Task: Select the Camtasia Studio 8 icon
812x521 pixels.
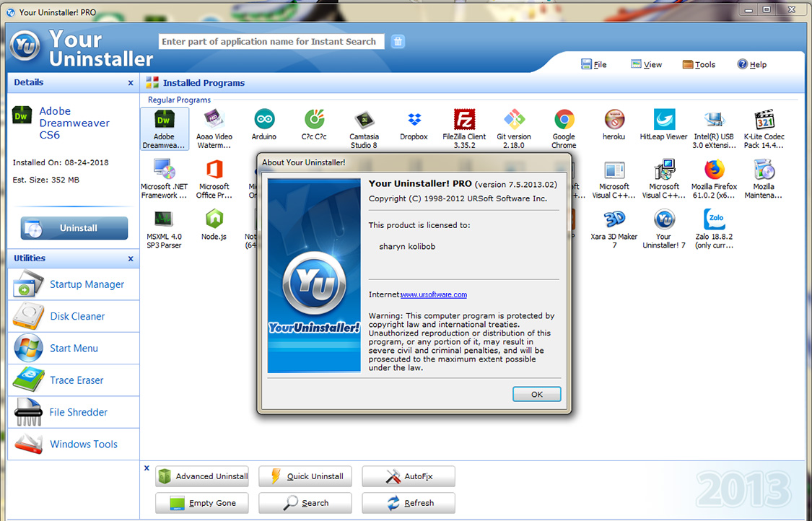Action: pos(364,120)
